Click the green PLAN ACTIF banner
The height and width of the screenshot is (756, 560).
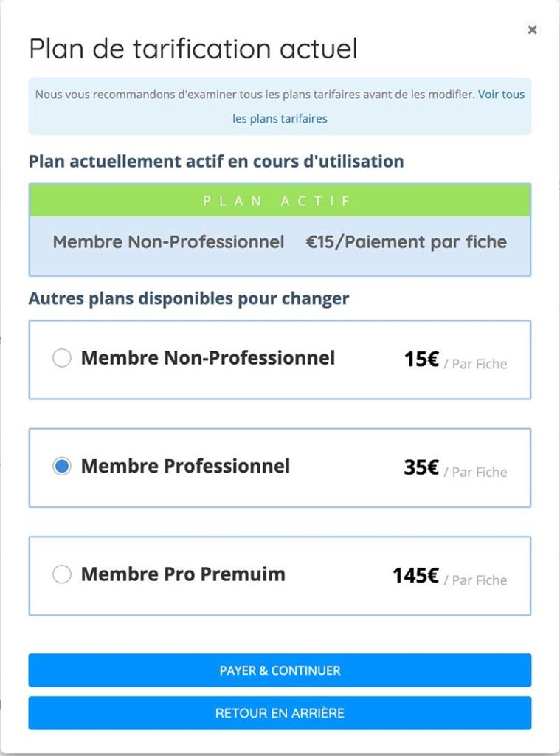(280, 201)
